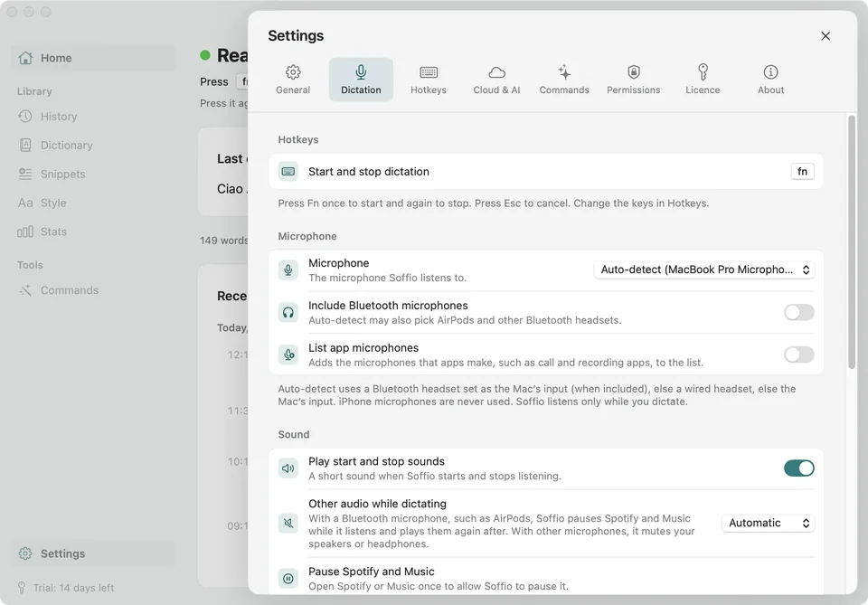
Task: Click the Home house icon in sidebar
Action: coord(25,58)
